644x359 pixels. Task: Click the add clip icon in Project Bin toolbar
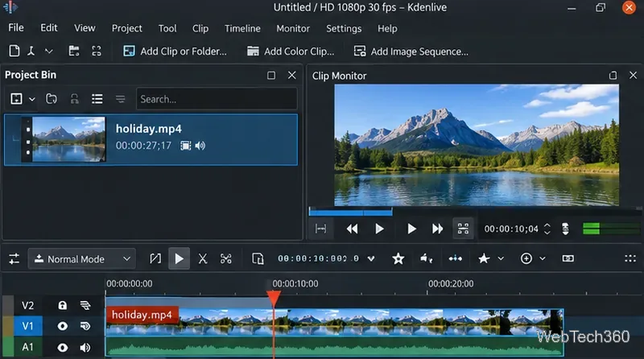pyautogui.click(x=16, y=98)
